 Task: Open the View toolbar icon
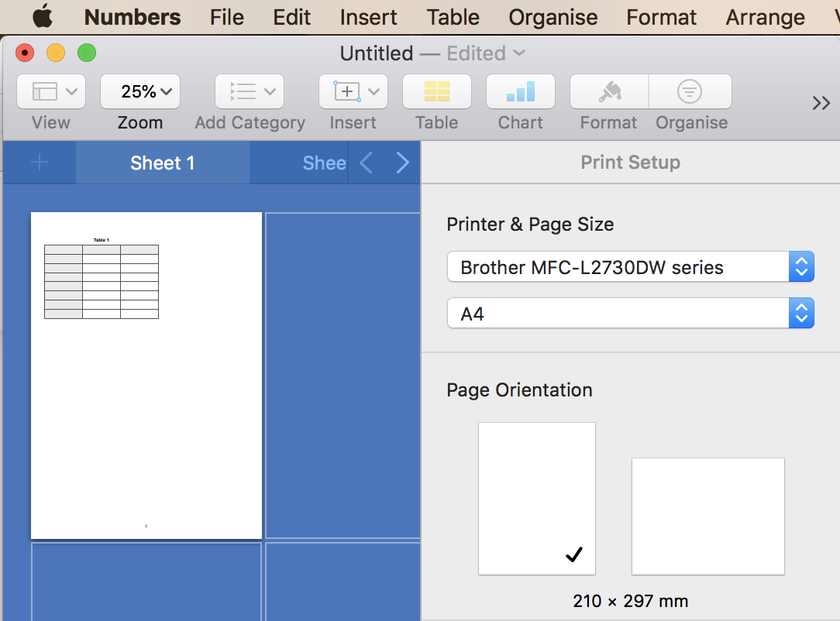(x=51, y=92)
